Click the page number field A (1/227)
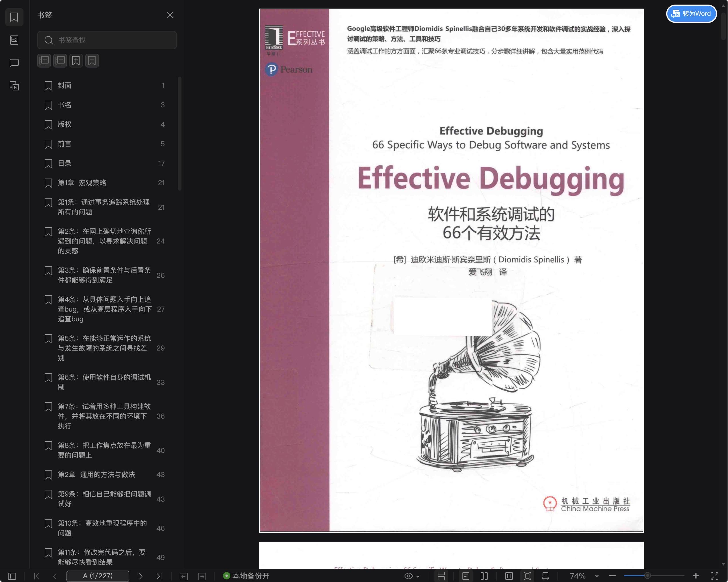Screen dimensions: 728x582 point(98,576)
